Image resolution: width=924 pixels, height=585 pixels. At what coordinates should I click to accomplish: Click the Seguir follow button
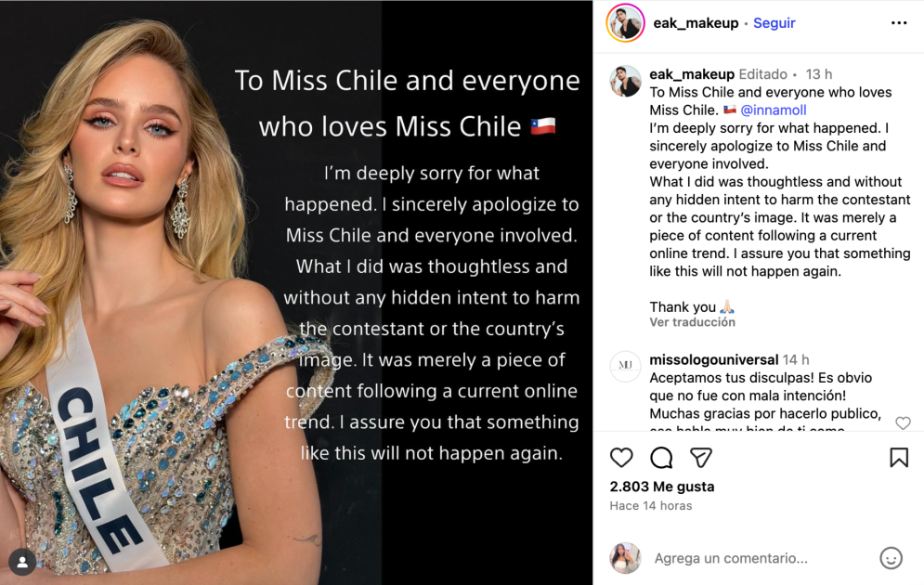click(x=774, y=23)
